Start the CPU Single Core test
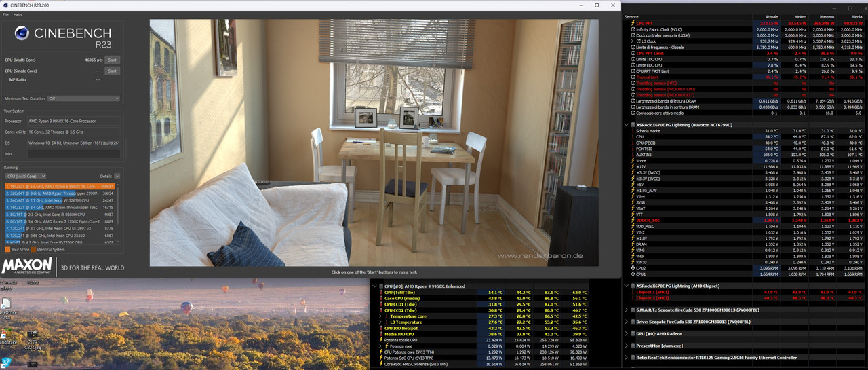The image size is (868, 370). [x=113, y=71]
